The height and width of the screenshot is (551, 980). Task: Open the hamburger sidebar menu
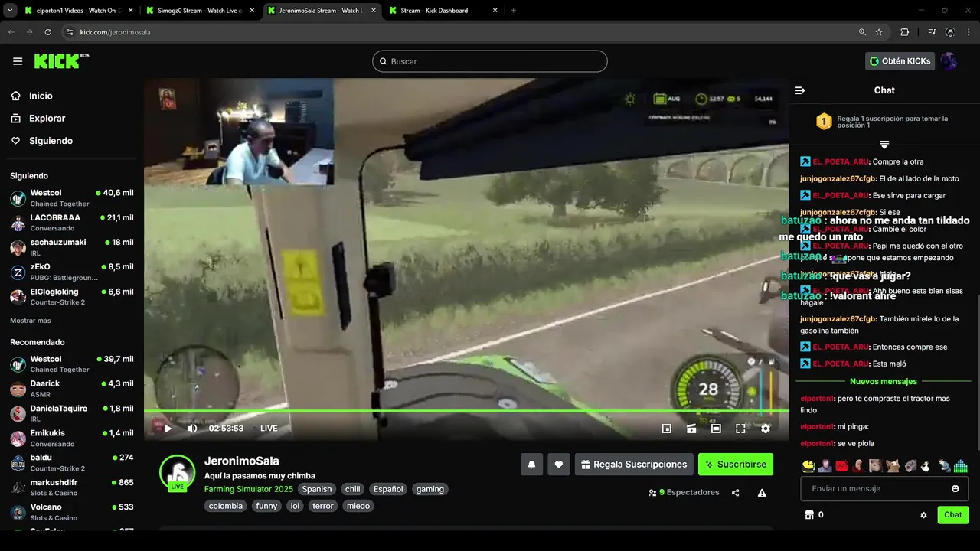click(18, 61)
